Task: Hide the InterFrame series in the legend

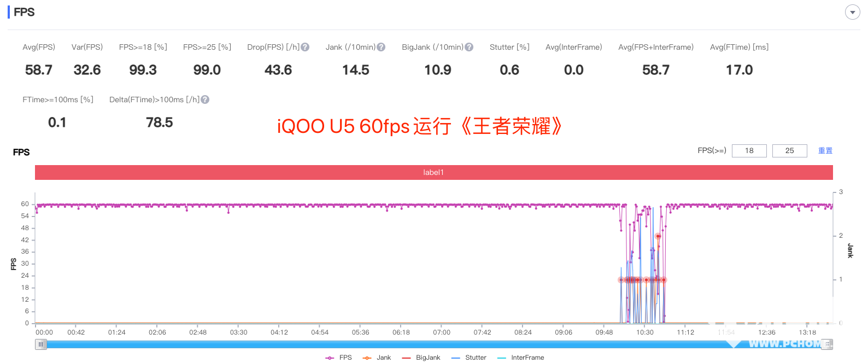Action: click(521, 358)
